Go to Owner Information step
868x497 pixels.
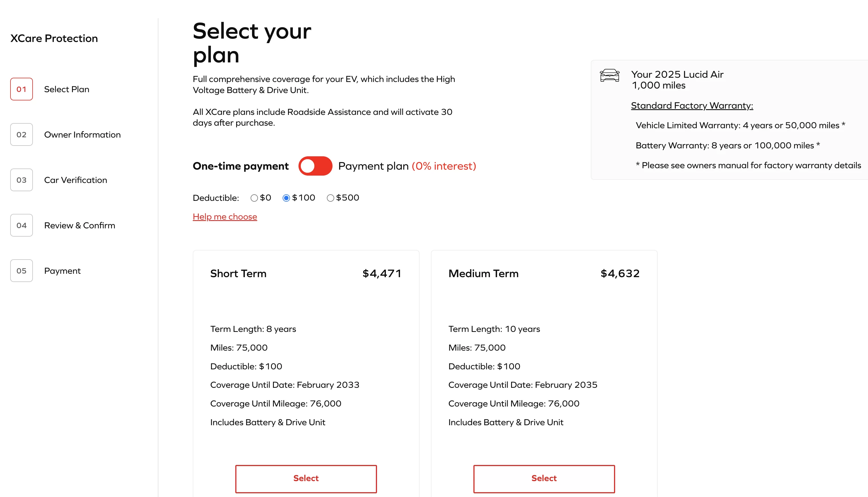[82, 134]
